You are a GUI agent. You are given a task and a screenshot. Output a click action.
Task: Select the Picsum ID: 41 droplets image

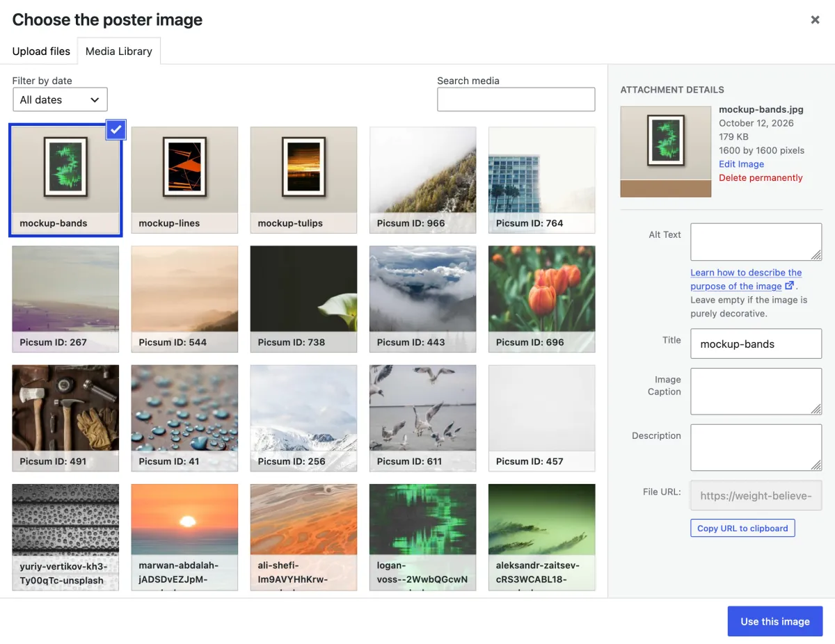[x=184, y=418]
